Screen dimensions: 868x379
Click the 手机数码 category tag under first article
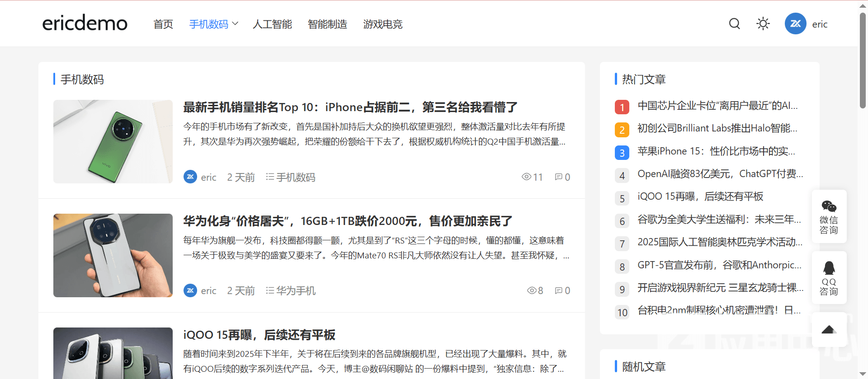(296, 177)
